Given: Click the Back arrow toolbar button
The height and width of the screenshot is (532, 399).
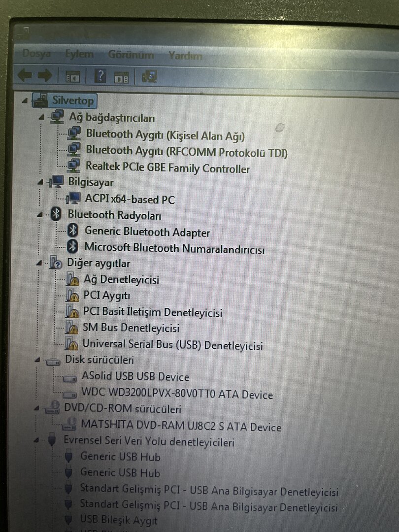Looking at the screenshot, I should (25, 75).
